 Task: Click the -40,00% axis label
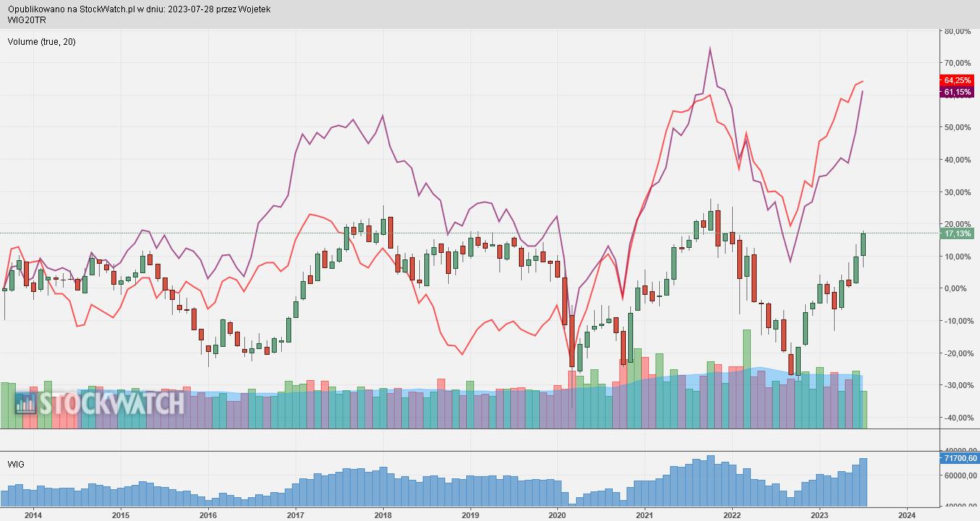958,418
